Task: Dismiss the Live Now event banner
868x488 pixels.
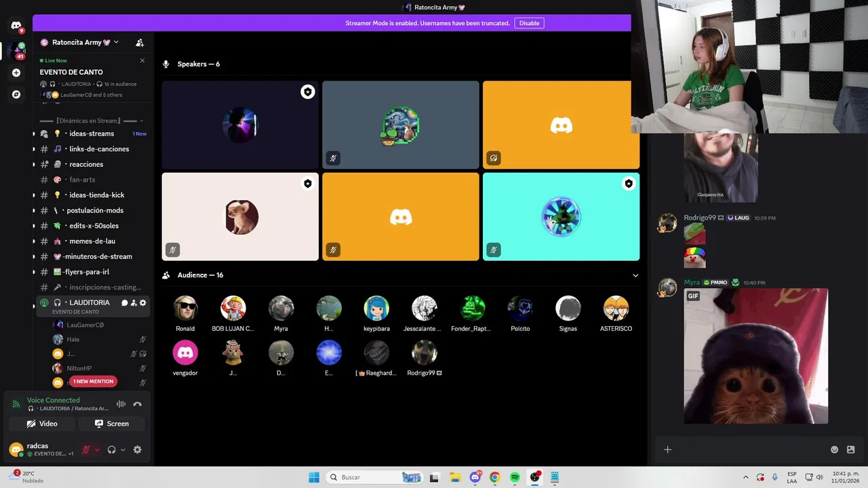Action: click(x=142, y=60)
